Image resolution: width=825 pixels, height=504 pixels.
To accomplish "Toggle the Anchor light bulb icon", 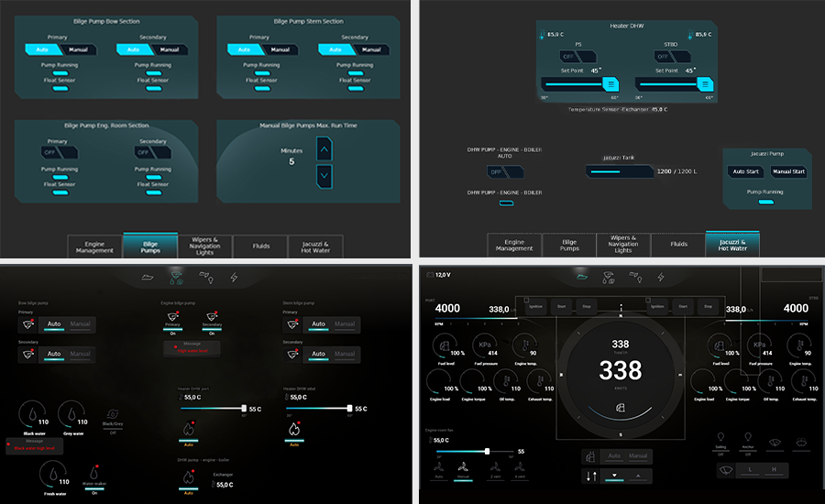I will 747,435.
